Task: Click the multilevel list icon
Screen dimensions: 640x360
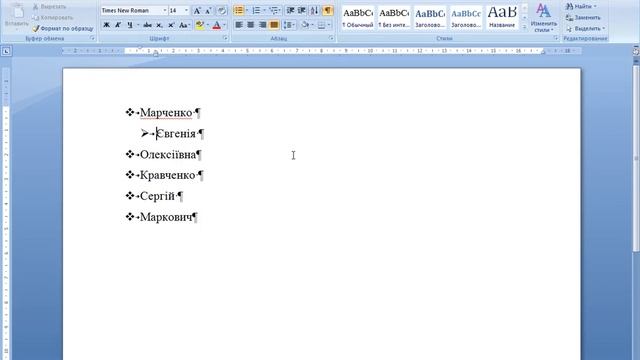Action: (274, 11)
